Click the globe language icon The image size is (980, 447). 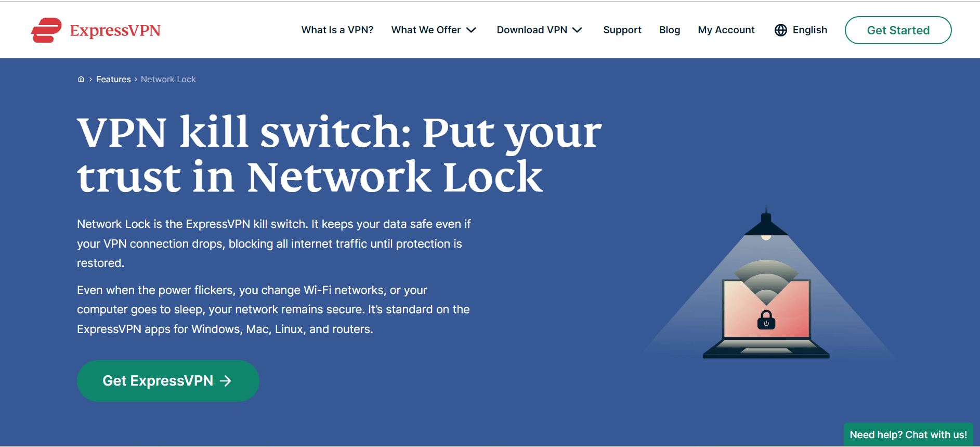pyautogui.click(x=780, y=30)
